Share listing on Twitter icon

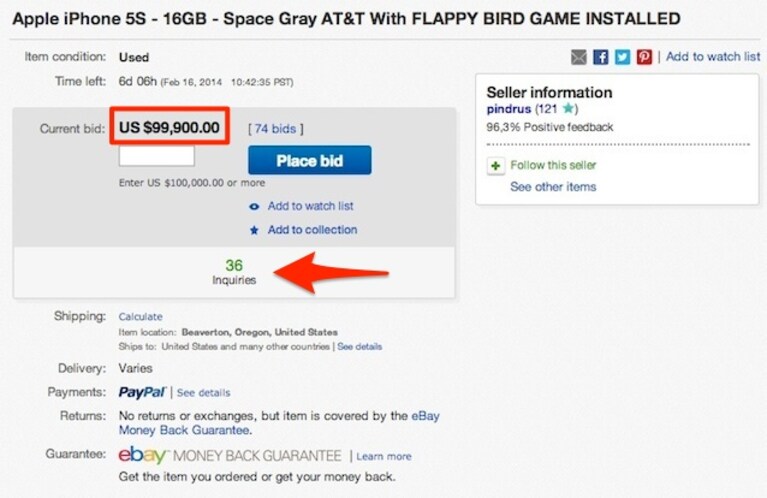point(622,57)
